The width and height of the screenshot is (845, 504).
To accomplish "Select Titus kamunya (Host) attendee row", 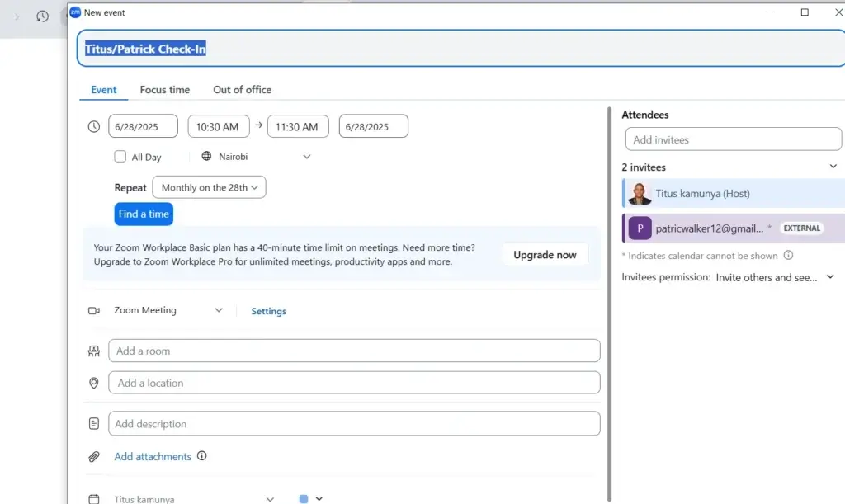I will [734, 193].
